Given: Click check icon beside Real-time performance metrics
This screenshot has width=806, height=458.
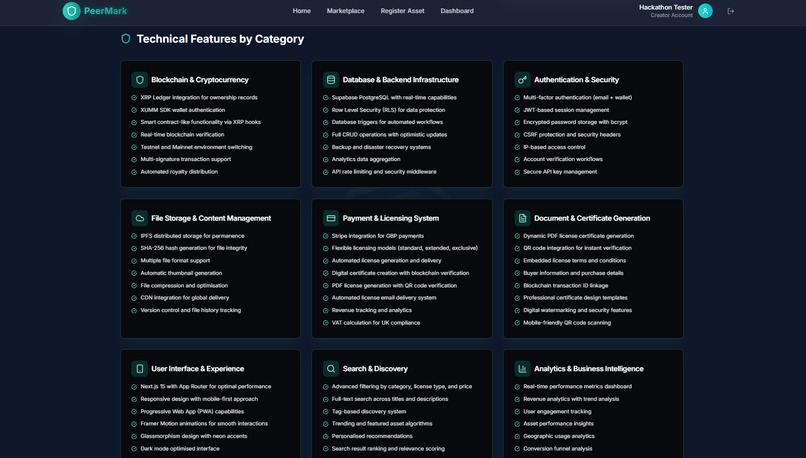Looking at the screenshot, I should 517,387.
